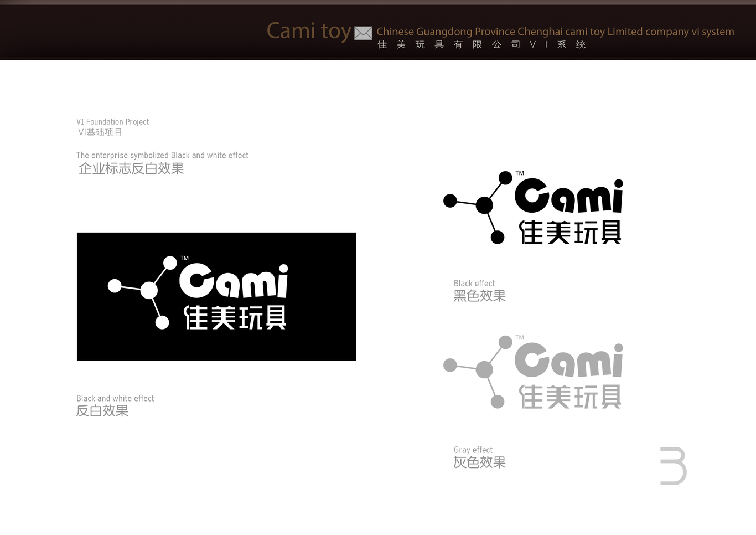The image size is (756, 535).
Task: Select the 'Chinese Guangdong Province Chenghai' header line
Action: pyautogui.click(x=555, y=32)
